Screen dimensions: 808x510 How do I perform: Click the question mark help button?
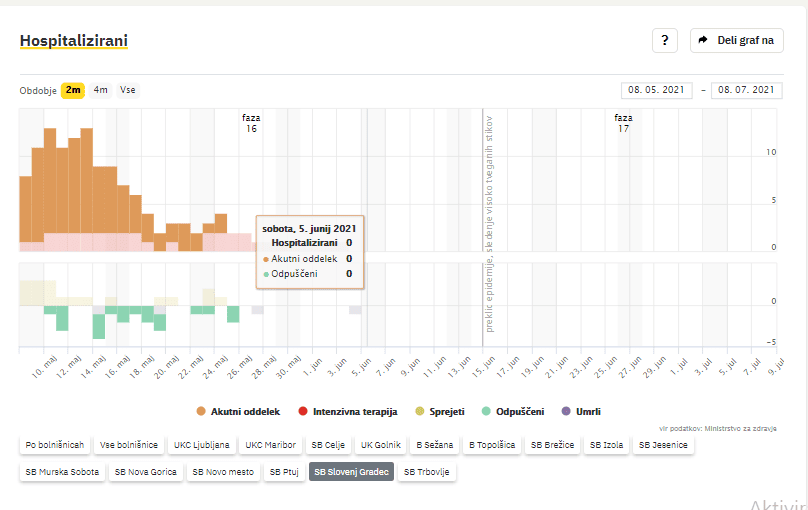[x=665, y=40]
